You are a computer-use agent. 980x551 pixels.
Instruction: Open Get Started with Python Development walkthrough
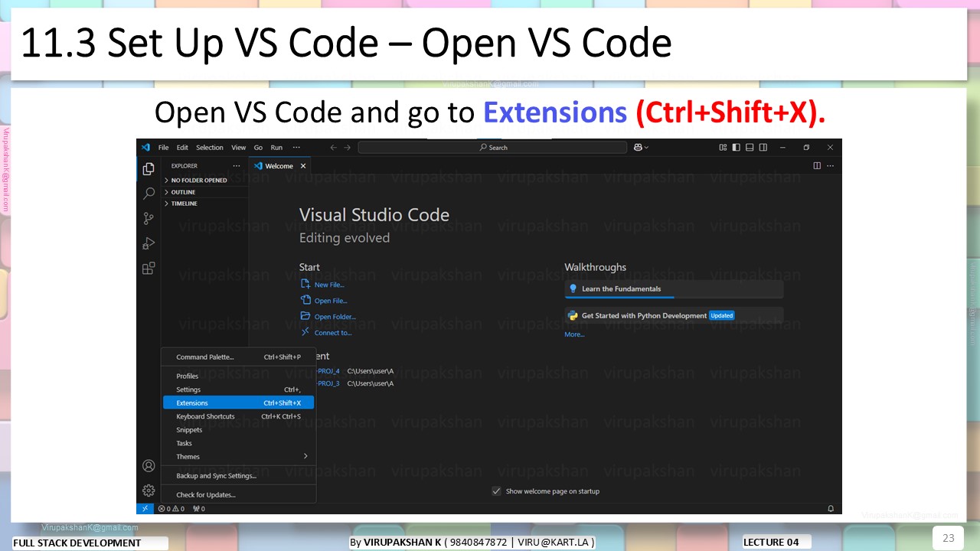point(674,315)
